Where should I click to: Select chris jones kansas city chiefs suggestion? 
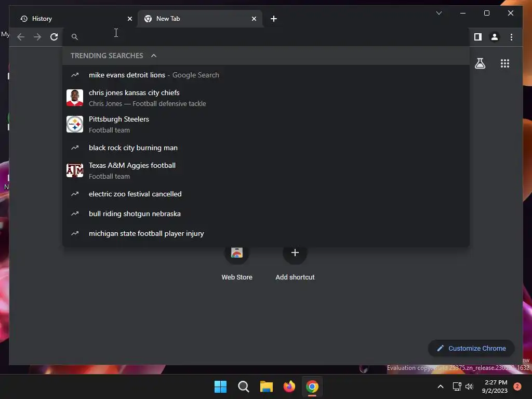[x=266, y=98]
